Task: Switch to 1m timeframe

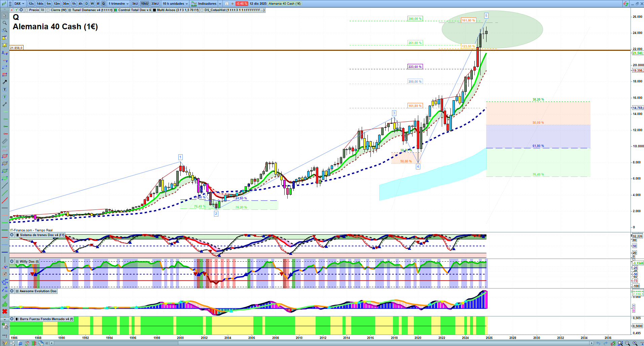Action: [49, 4]
